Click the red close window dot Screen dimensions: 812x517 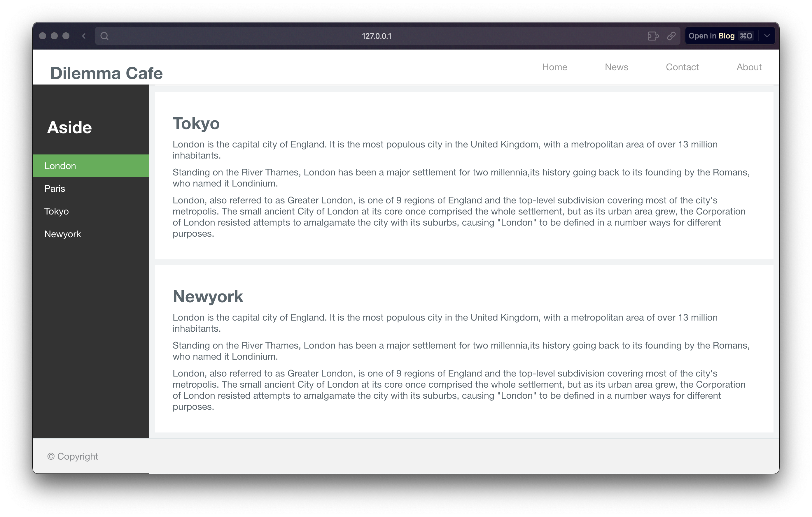tap(43, 36)
